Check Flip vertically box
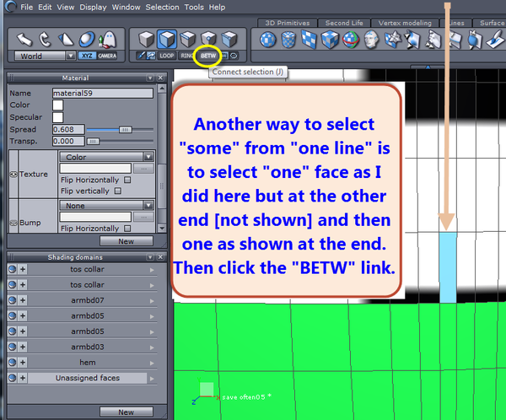The height and width of the screenshot is (420, 506). coord(118,191)
